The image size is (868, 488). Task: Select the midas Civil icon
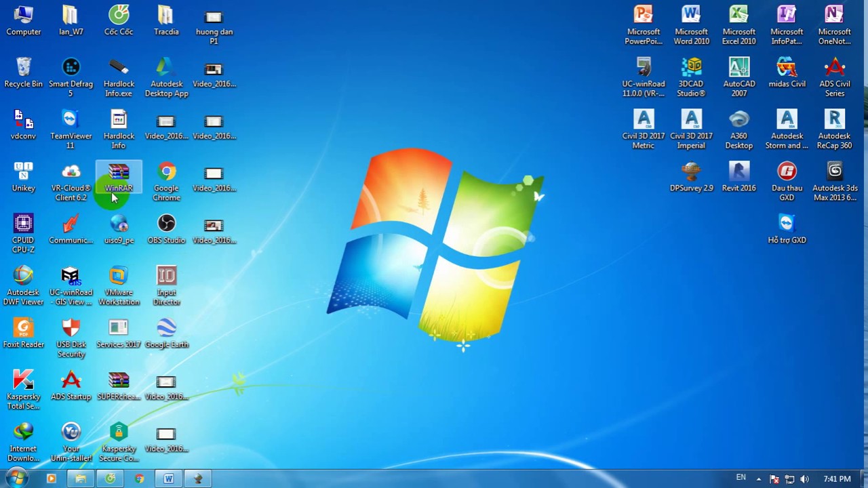[787, 73]
